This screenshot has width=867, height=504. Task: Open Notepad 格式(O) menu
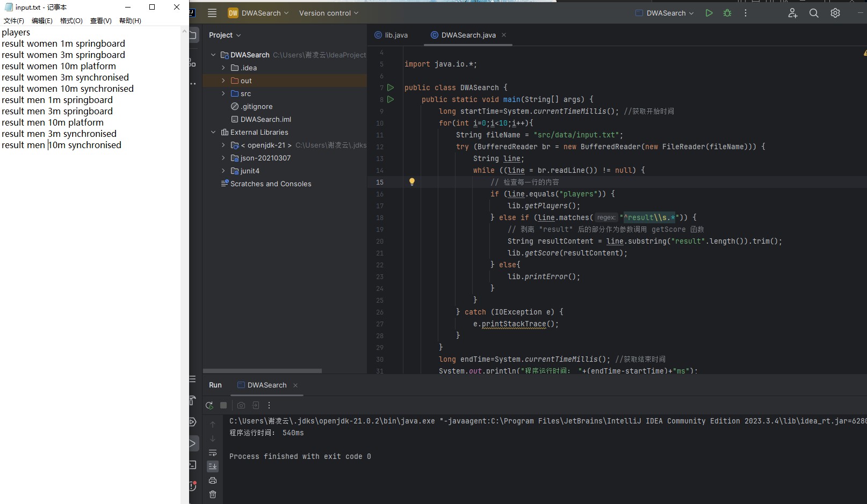71,20
